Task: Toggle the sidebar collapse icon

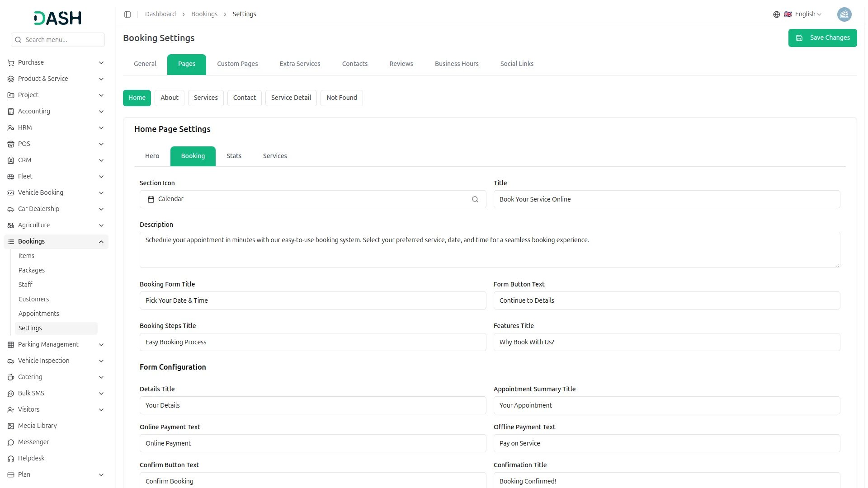Action: point(127,14)
